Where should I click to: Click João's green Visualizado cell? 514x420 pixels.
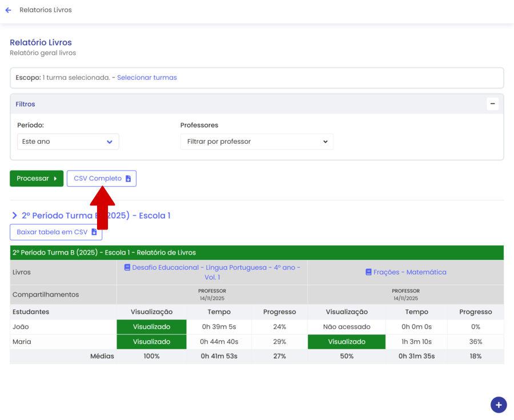click(x=151, y=327)
